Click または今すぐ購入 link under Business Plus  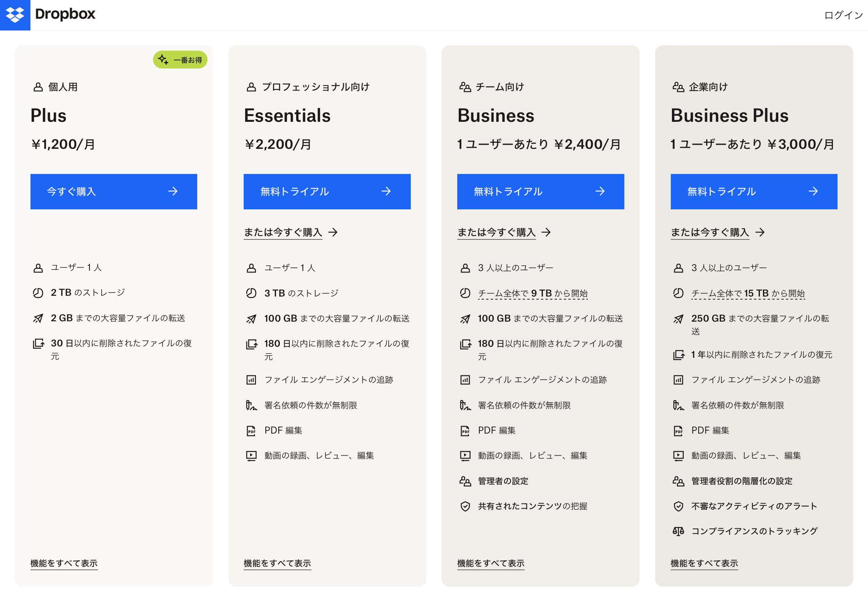coord(718,232)
